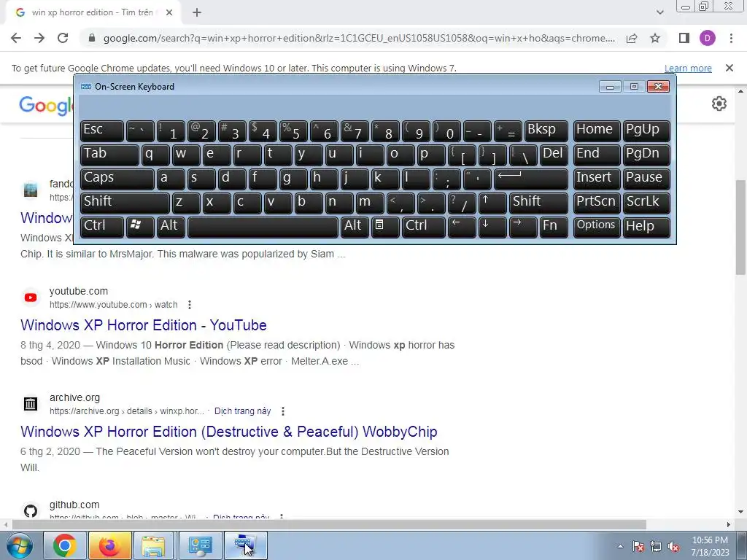The height and width of the screenshot is (560, 747).
Task: Share this page icon in address bar
Action: [x=632, y=38]
